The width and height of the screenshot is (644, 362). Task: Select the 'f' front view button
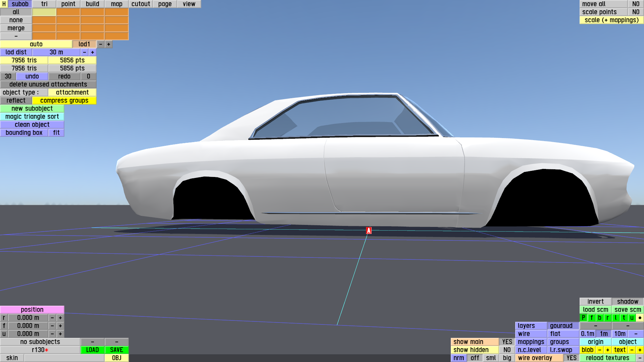coord(591,317)
